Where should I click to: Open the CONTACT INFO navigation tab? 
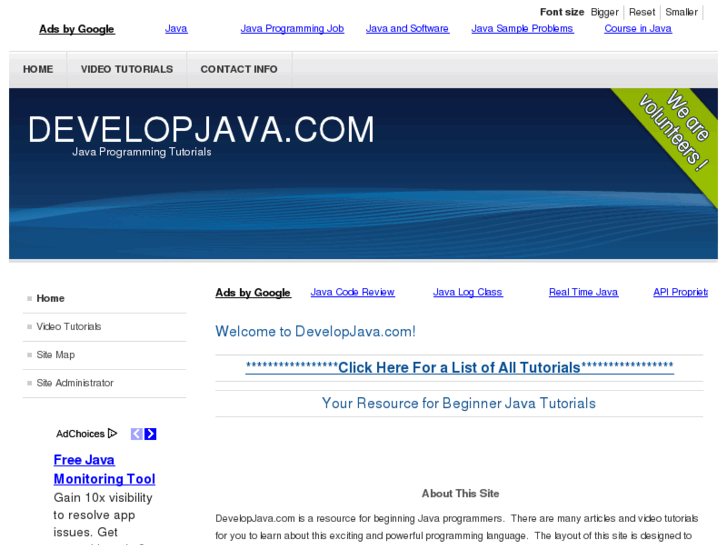(x=239, y=69)
